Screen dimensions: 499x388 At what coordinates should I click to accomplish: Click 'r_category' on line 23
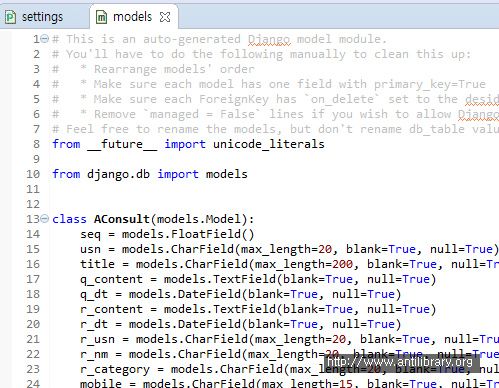(115, 369)
